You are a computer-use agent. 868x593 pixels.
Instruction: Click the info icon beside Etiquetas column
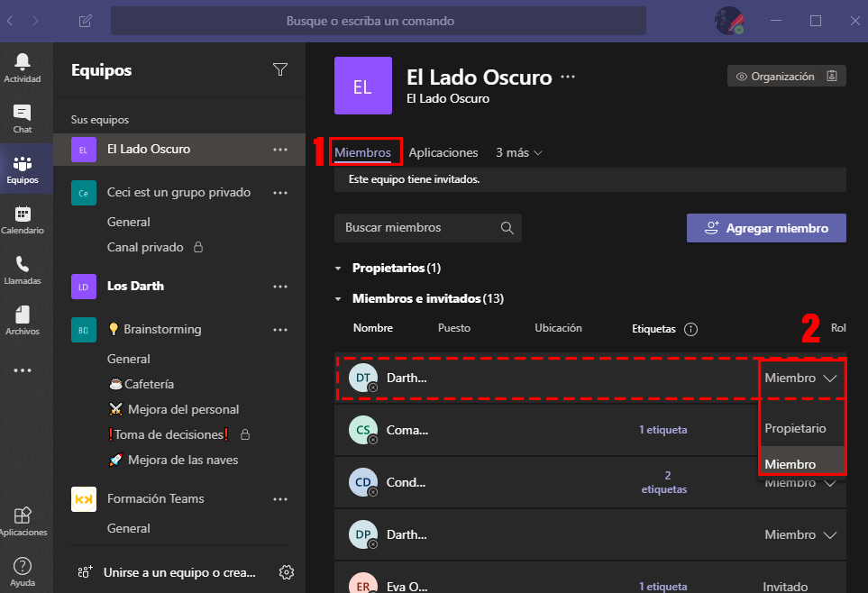point(691,329)
